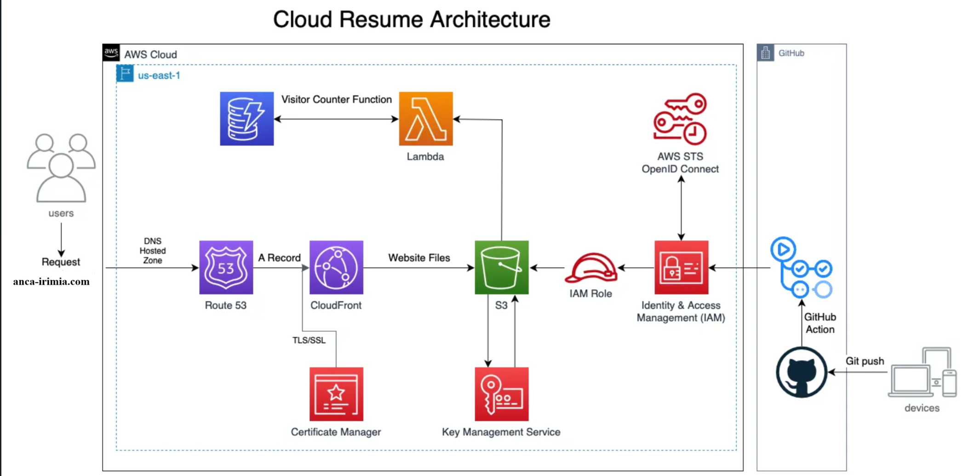Screen dimensions: 980x476
Task: Click the Certificate Manager icon
Action: click(337, 394)
